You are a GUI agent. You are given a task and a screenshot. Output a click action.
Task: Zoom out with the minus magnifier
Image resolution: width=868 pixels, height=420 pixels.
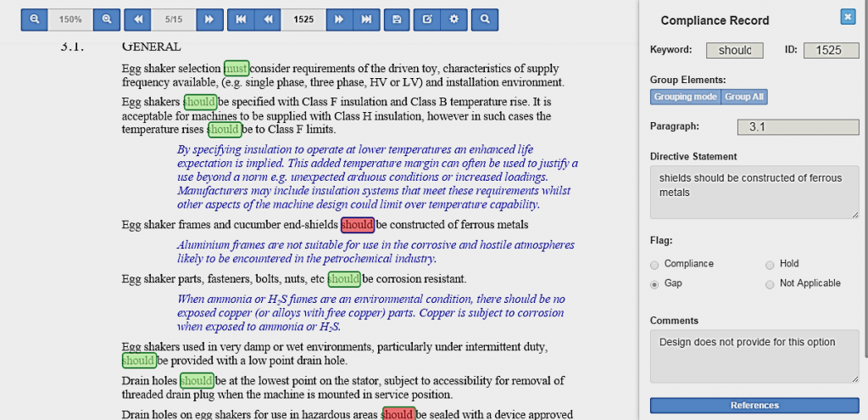(x=34, y=20)
